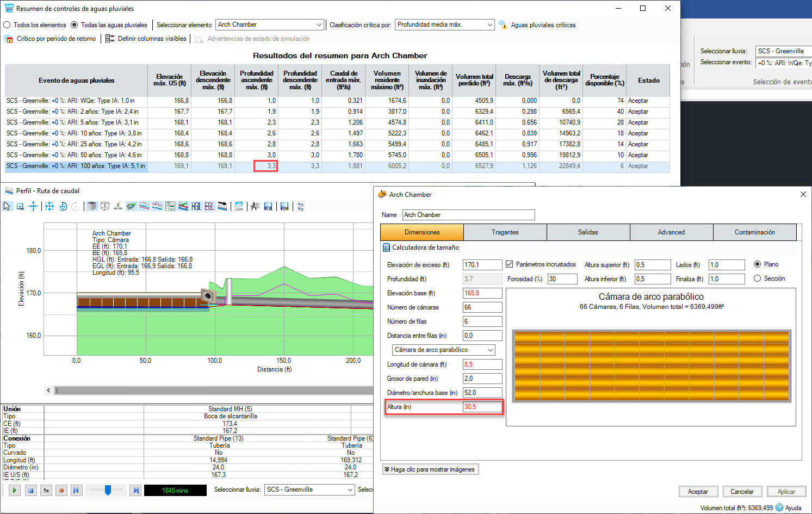Open the Contaminación tab
Viewport: 812px width, 514px height.
(754, 232)
